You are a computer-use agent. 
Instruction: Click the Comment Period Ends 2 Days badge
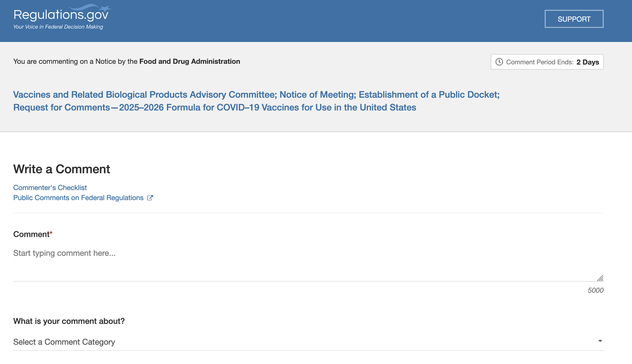point(547,62)
